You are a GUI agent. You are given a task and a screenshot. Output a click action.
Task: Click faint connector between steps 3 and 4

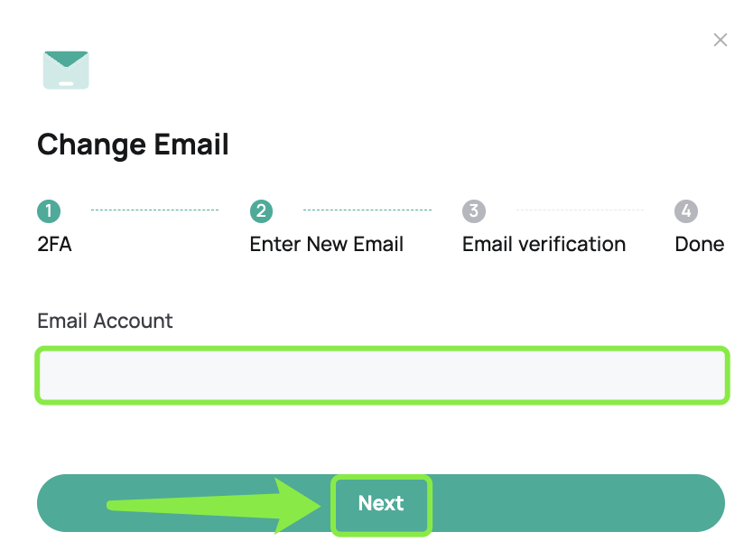pos(581,210)
